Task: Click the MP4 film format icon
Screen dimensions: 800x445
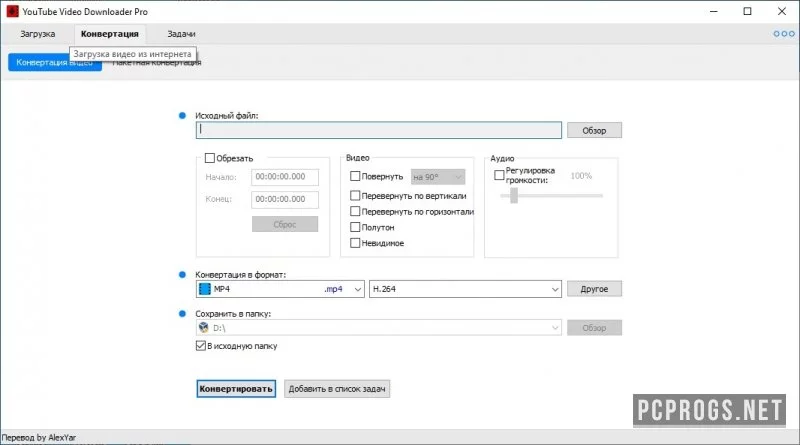Action: (x=205, y=289)
